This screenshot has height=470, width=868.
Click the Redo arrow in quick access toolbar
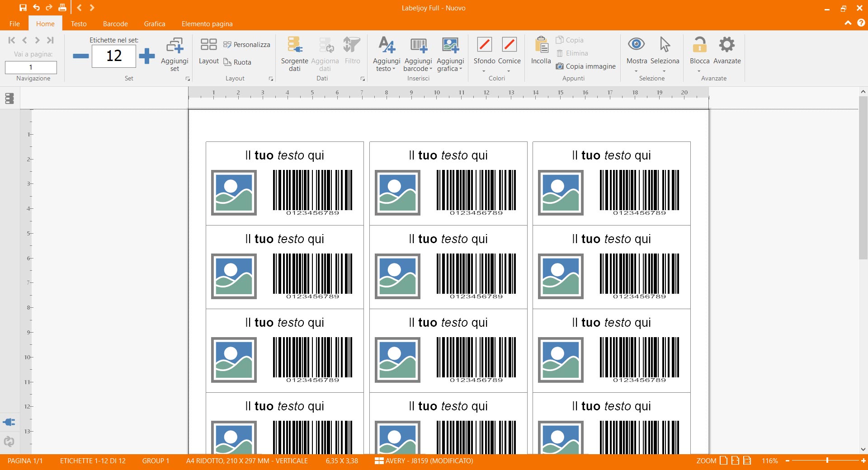(49, 8)
